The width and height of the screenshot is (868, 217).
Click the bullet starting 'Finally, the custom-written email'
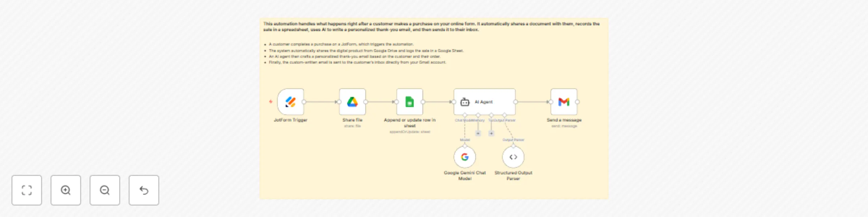click(357, 62)
